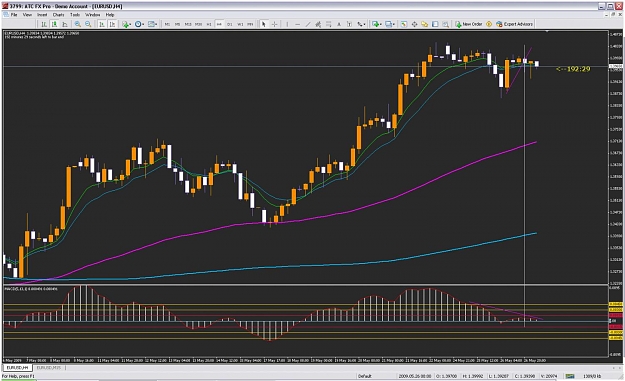
Task: Click the New Order button
Action: (469, 24)
